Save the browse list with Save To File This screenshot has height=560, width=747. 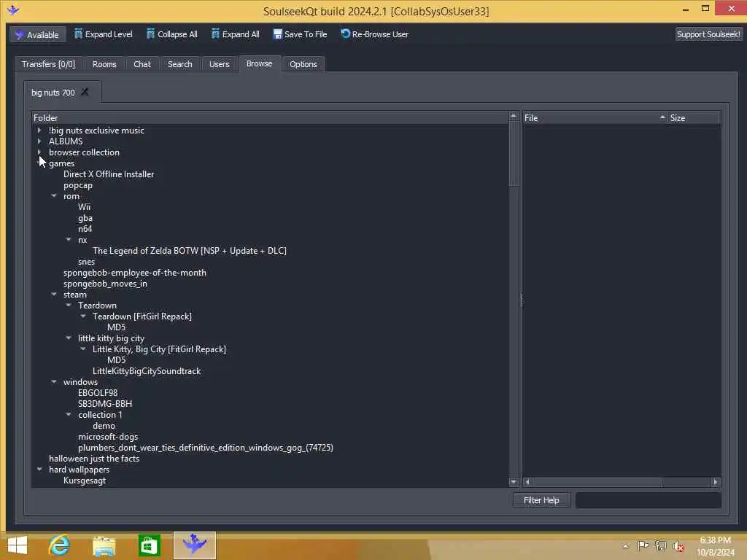300,34
